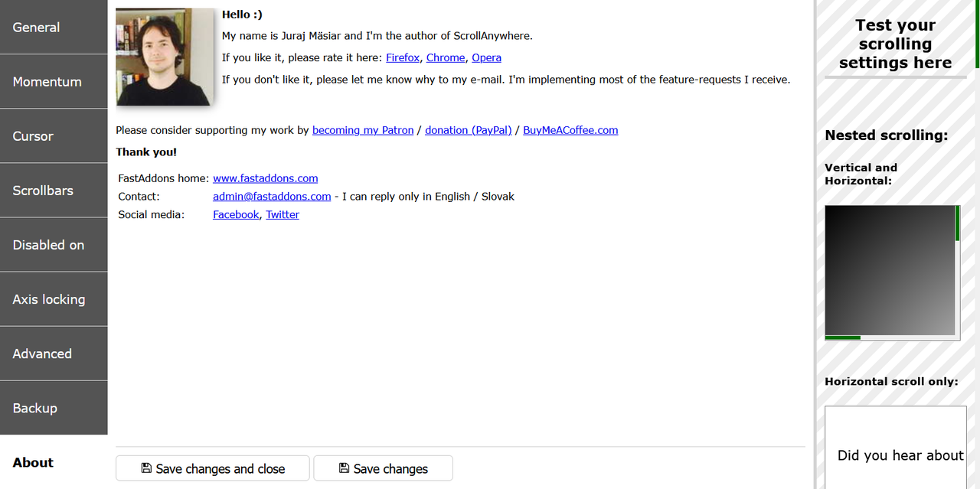The height and width of the screenshot is (489, 980).
Task: Click the floppy disk icon on Save changes
Action: click(345, 468)
